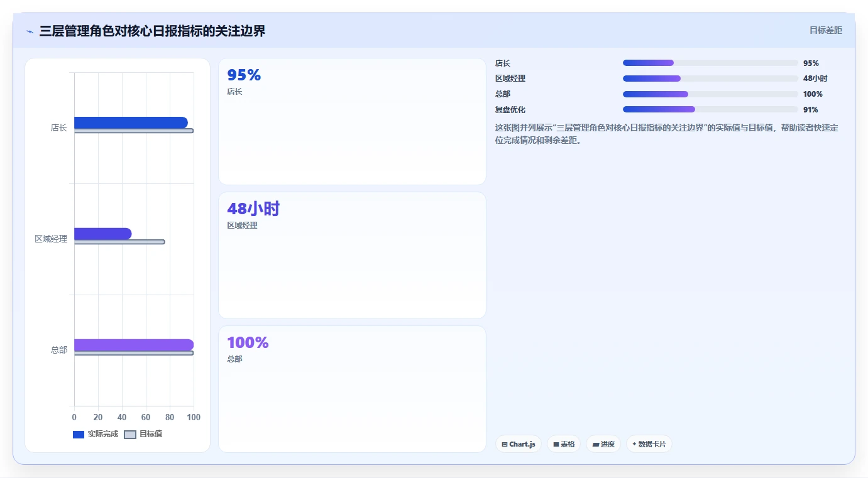
Task: Open the 95% 店长 data card
Action: coord(352,122)
